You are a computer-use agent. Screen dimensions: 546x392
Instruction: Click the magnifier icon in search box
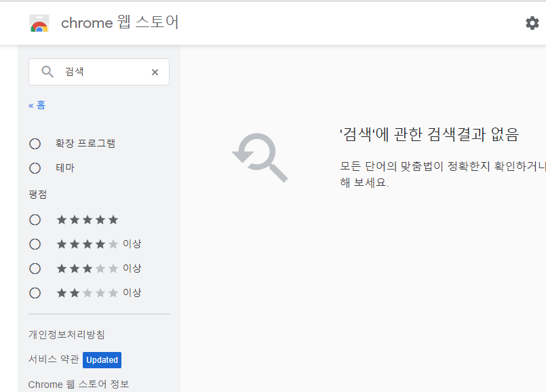(x=47, y=72)
